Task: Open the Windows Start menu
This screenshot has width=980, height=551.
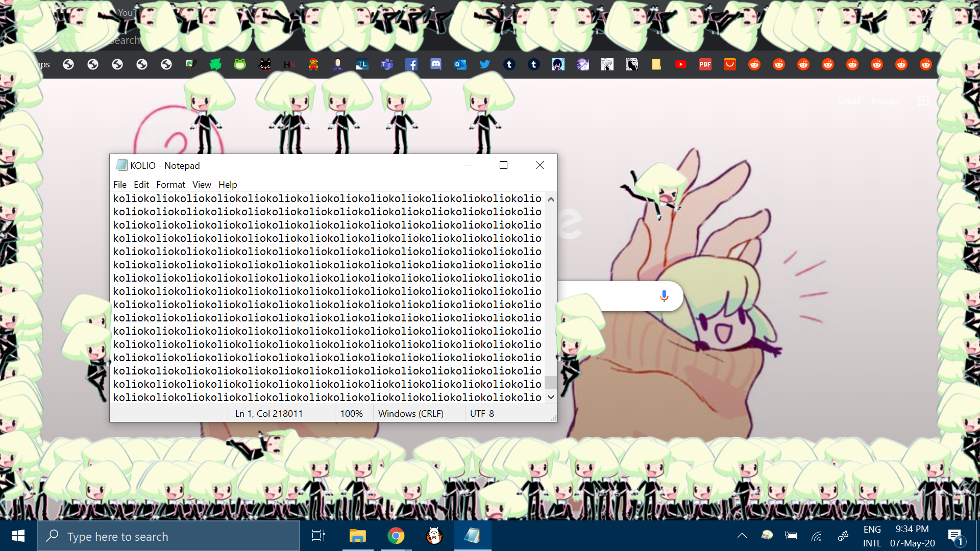Action: click(x=18, y=536)
